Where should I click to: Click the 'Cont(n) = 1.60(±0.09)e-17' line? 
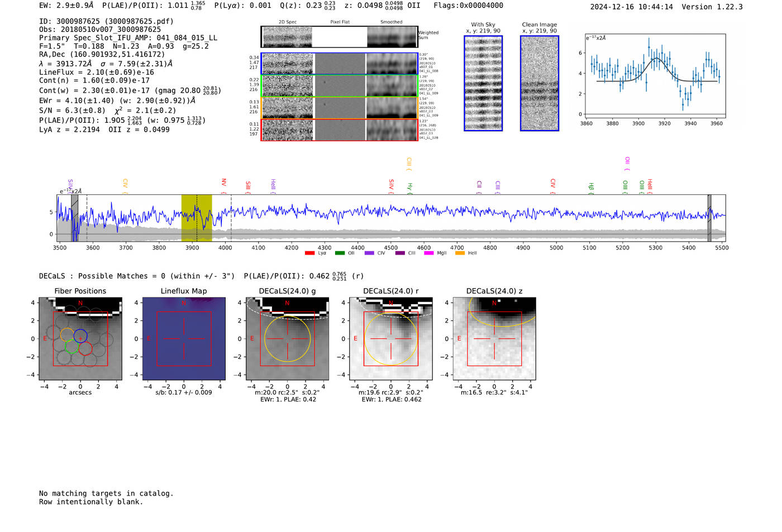point(94,80)
